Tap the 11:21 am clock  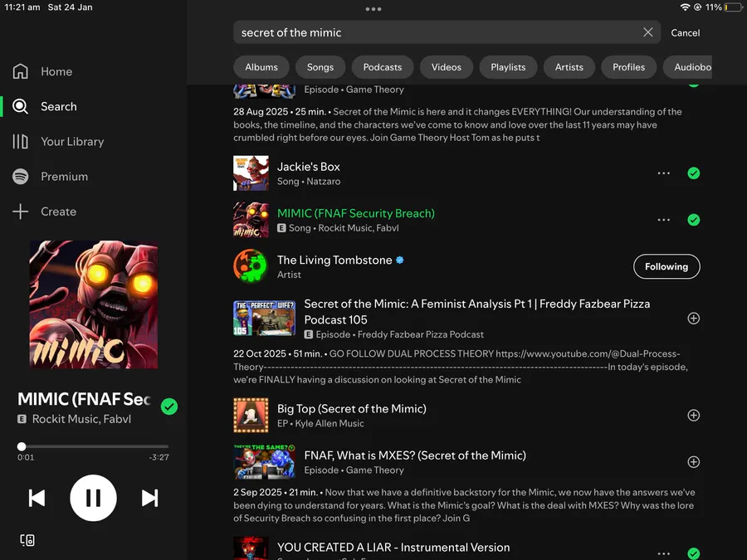click(22, 7)
